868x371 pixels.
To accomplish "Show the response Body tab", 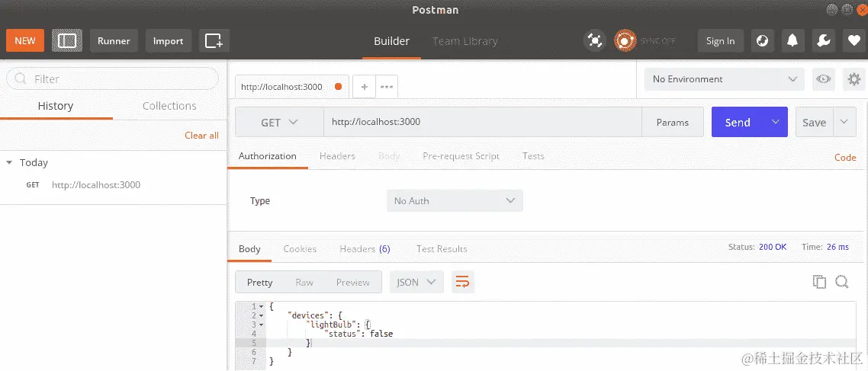I will click(249, 249).
